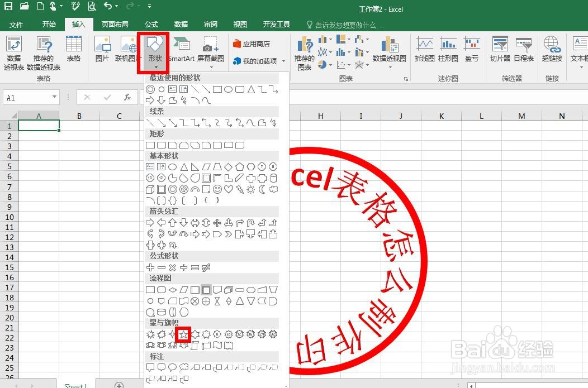Select column H header
The height and width of the screenshot is (388, 588).
click(x=321, y=116)
